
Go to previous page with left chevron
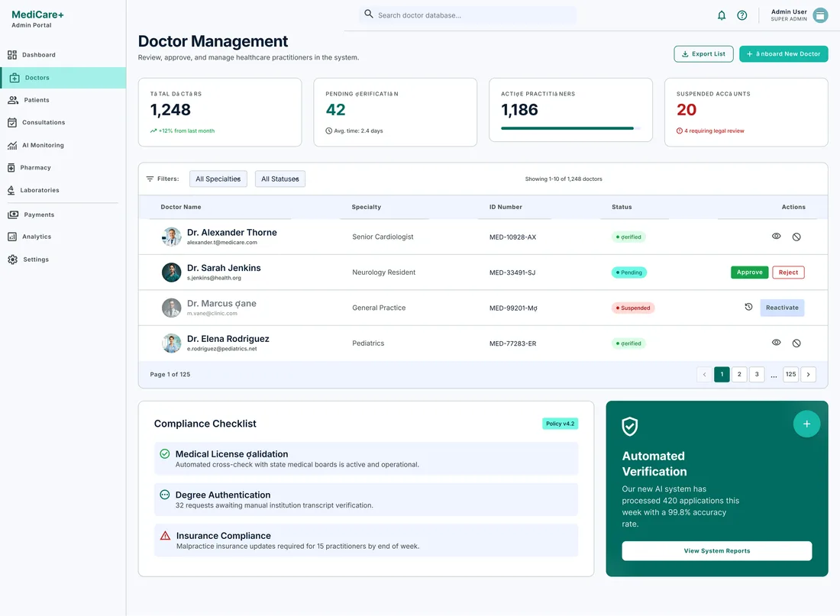coord(705,375)
